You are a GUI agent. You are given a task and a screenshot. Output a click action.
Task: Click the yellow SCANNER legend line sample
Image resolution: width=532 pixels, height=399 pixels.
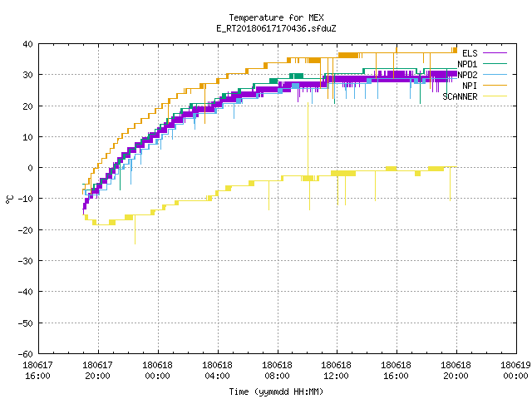(x=495, y=96)
